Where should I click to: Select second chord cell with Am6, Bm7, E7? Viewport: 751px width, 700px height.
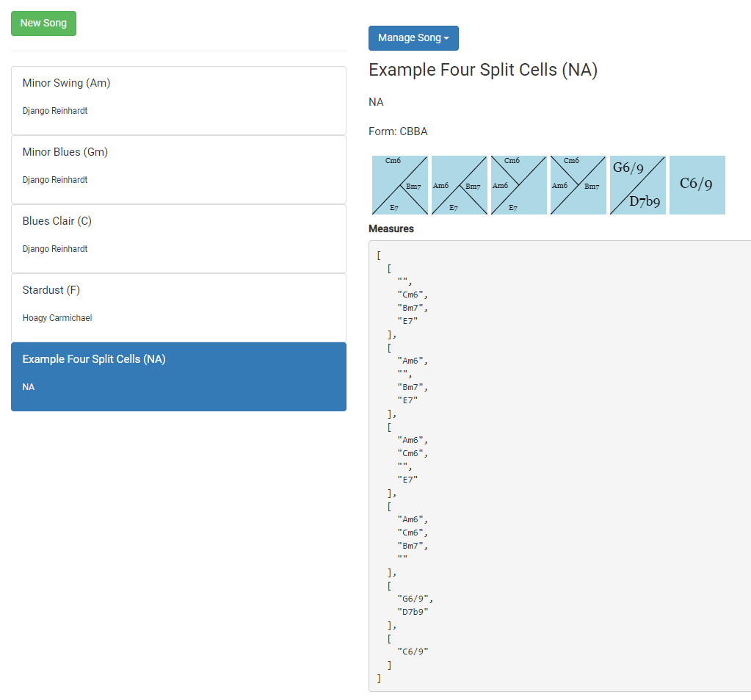459,185
